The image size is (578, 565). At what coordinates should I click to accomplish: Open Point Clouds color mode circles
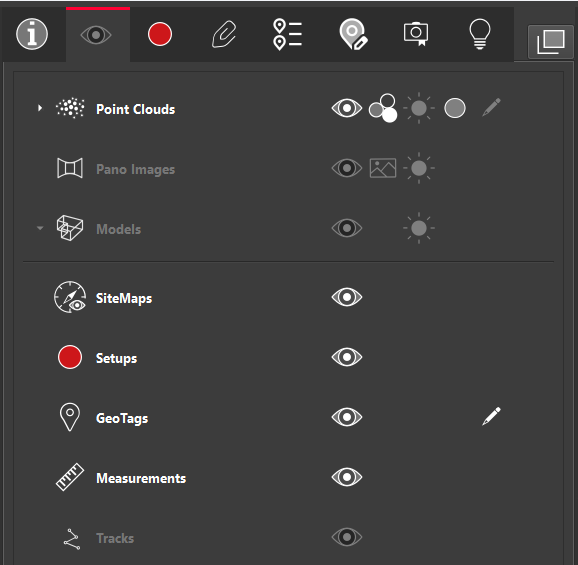click(x=383, y=108)
